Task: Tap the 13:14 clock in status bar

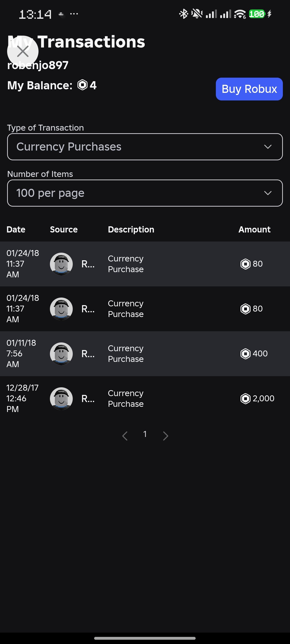Action: pos(35,14)
